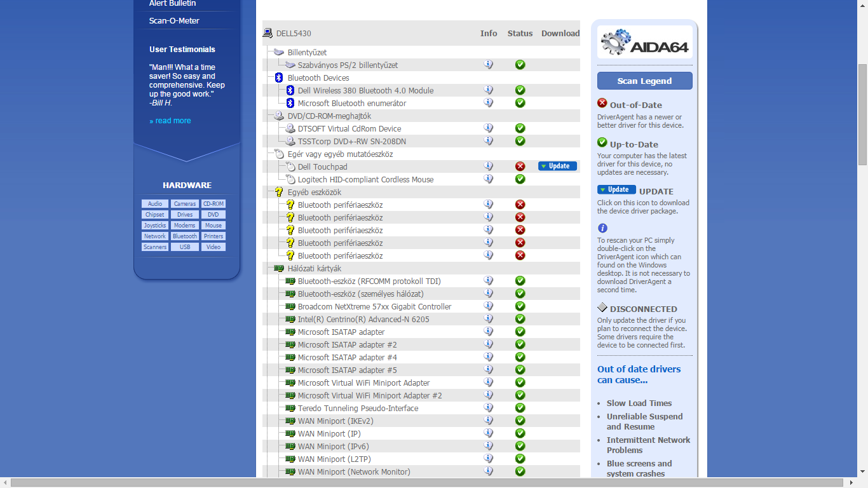Screen dimensions: 868x488
Task: Open info for Teredo Tunneling Pseudo-Interface
Action: click(489, 407)
